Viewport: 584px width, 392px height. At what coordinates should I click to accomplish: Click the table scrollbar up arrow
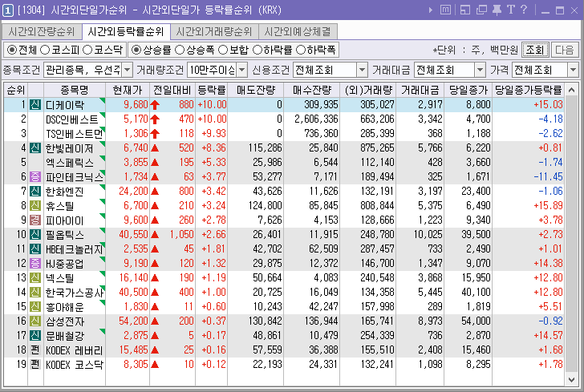click(x=572, y=90)
